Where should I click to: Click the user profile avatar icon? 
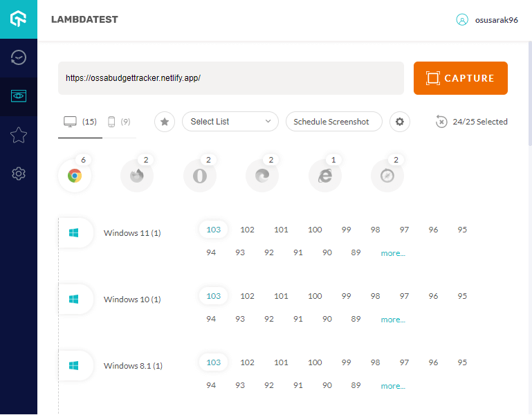tap(461, 19)
